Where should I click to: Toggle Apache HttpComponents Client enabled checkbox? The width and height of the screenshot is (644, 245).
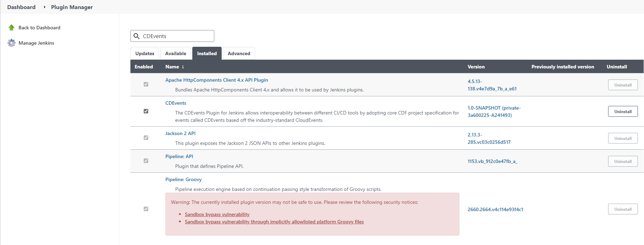[146, 84]
